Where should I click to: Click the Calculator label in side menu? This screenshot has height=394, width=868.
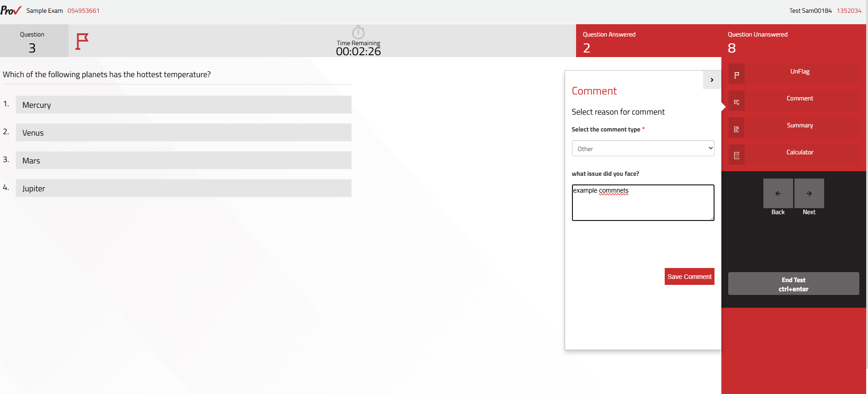[799, 152]
